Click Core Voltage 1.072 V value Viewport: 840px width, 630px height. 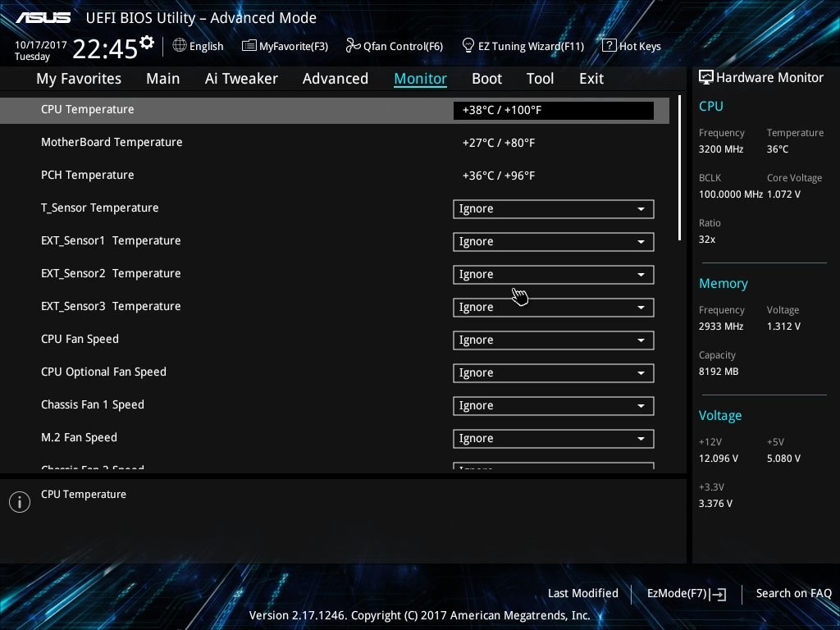click(x=783, y=194)
